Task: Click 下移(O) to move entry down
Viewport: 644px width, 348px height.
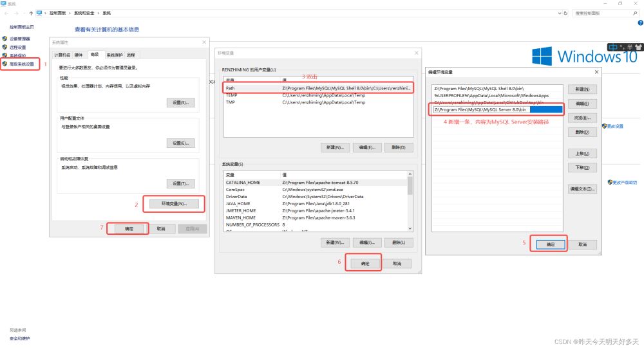Action: click(x=582, y=167)
